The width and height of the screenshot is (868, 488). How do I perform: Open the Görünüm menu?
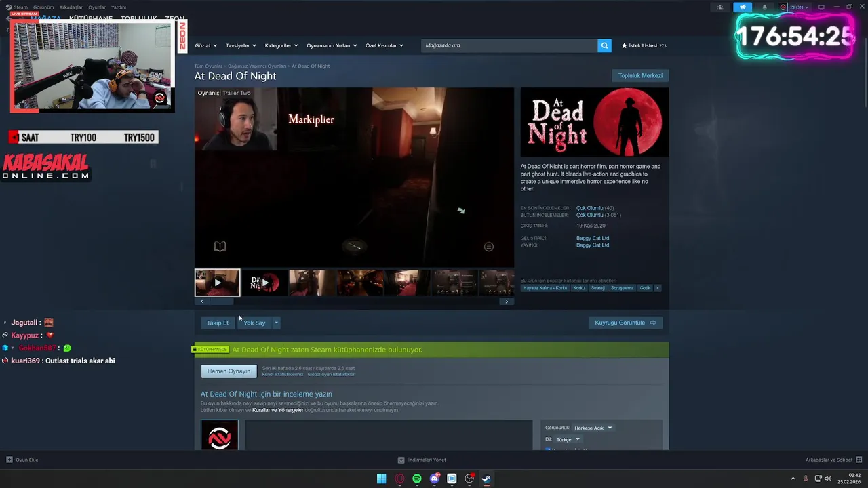click(x=43, y=7)
